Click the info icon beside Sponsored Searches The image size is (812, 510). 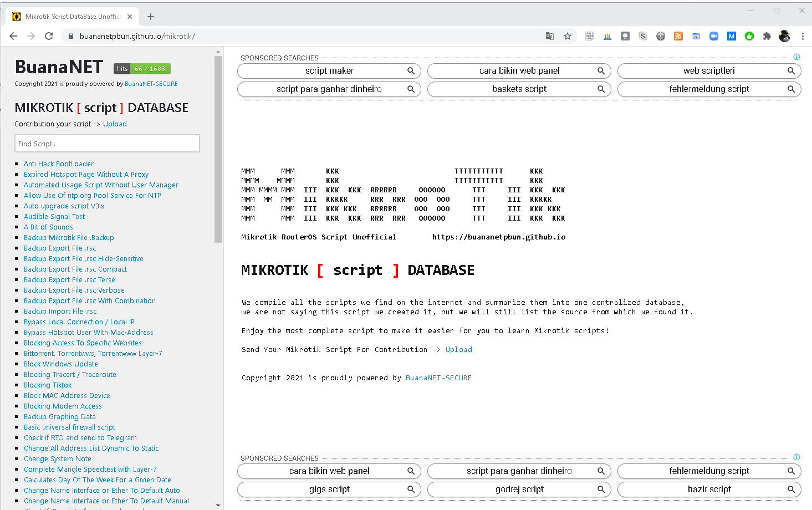point(796,57)
